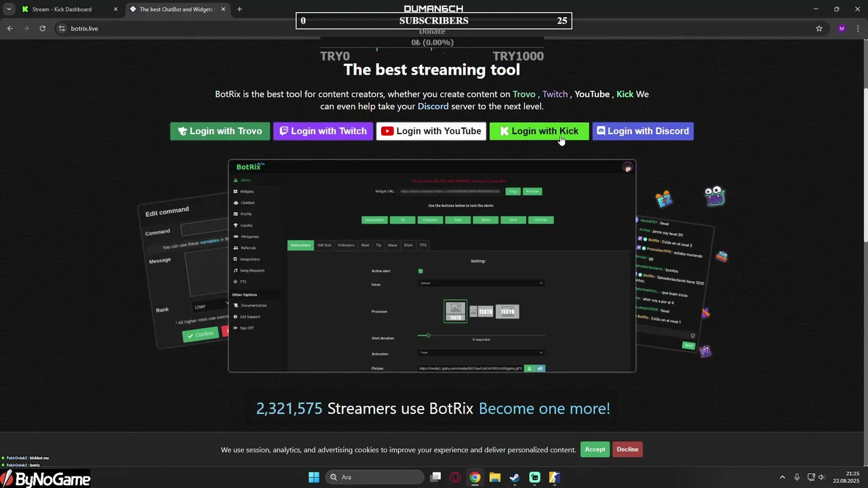Follow the Trovo link in description

524,94
